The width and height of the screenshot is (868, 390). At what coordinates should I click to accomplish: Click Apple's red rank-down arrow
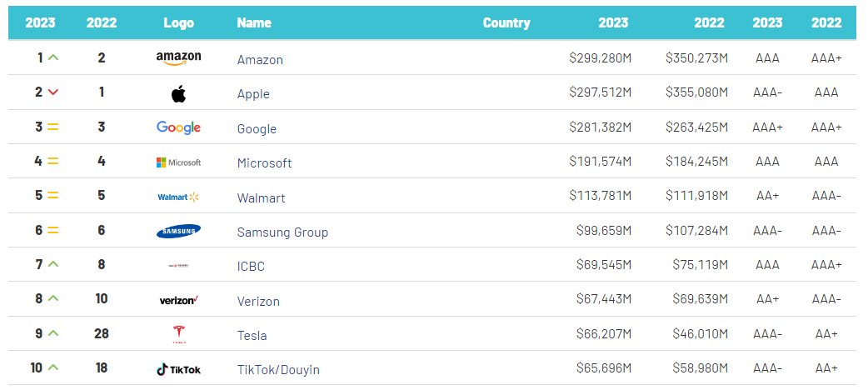tap(53, 92)
